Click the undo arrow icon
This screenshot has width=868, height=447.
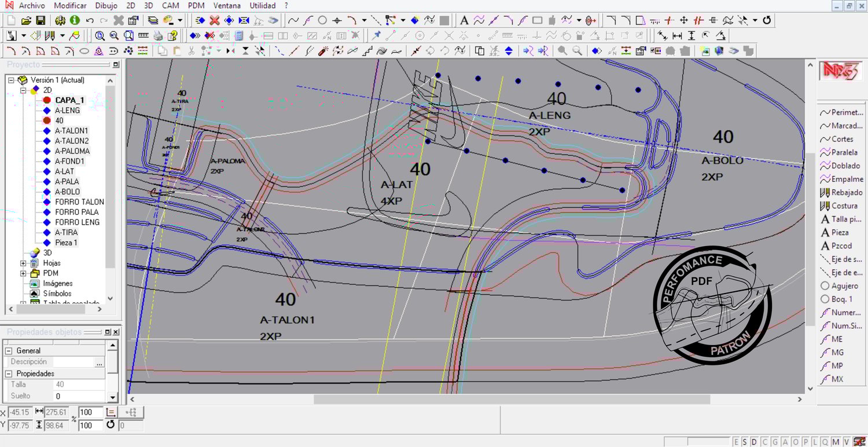[90, 20]
